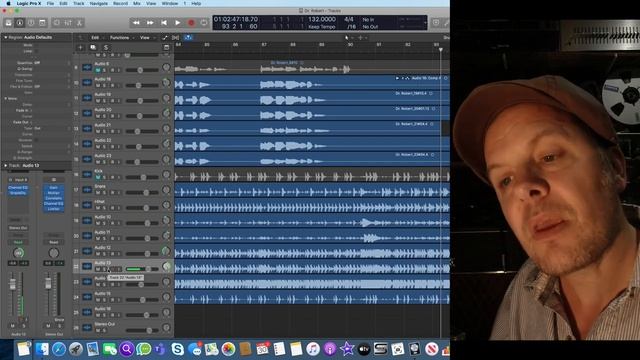Open Finder from the Dock
The image size is (640, 360).
tap(42, 349)
